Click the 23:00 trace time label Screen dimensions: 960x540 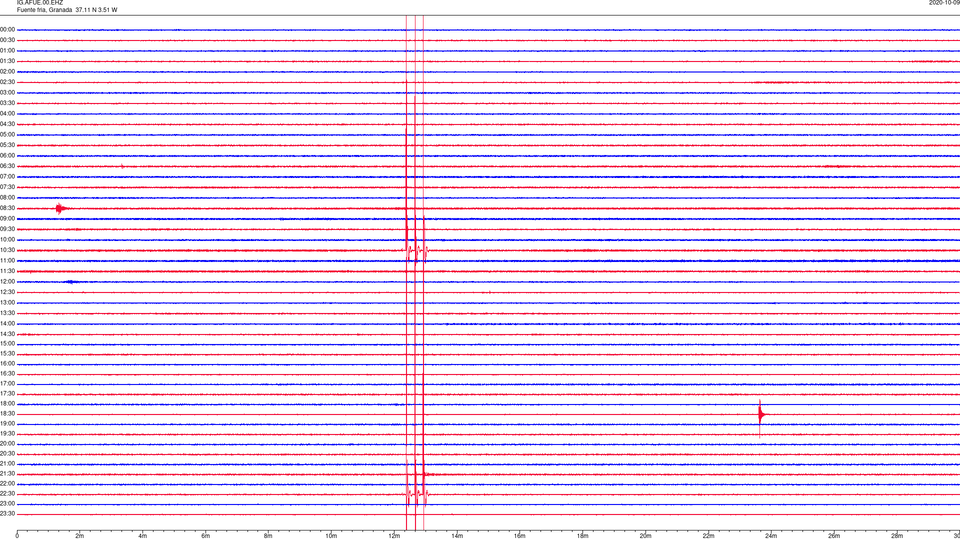point(7,504)
